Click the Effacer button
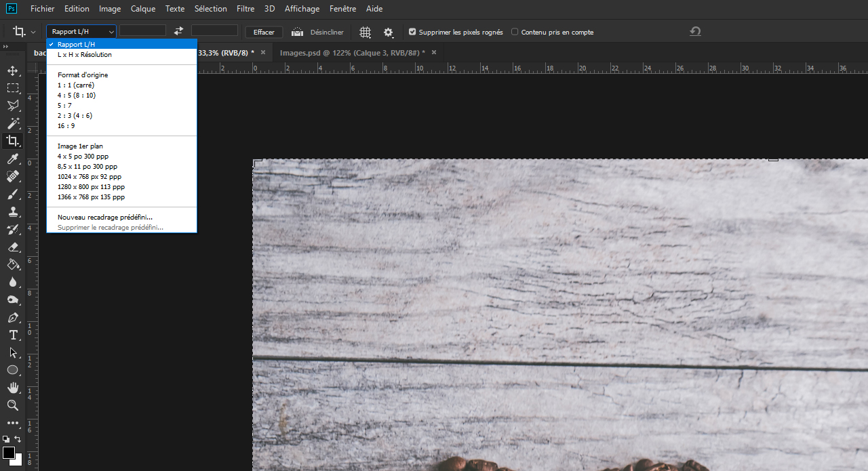 tap(264, 32)
